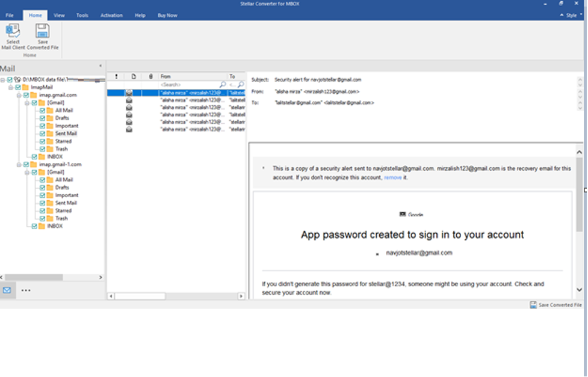Open the mail view envelope icon

[x=7, y=290]
